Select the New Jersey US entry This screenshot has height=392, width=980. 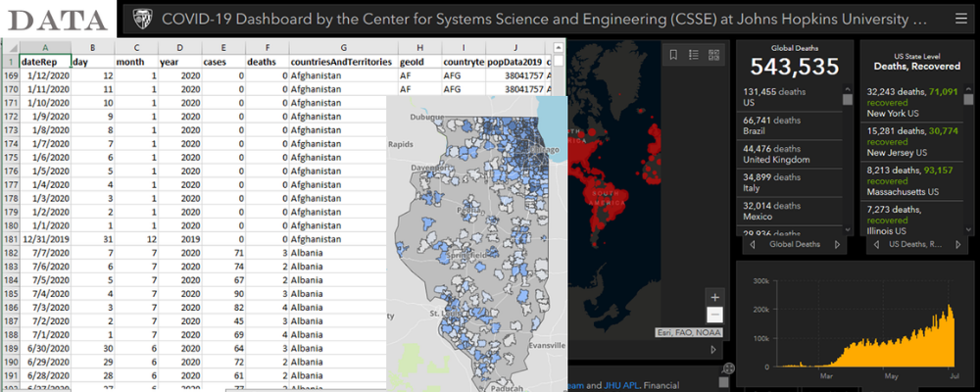[x=913, y=141]
